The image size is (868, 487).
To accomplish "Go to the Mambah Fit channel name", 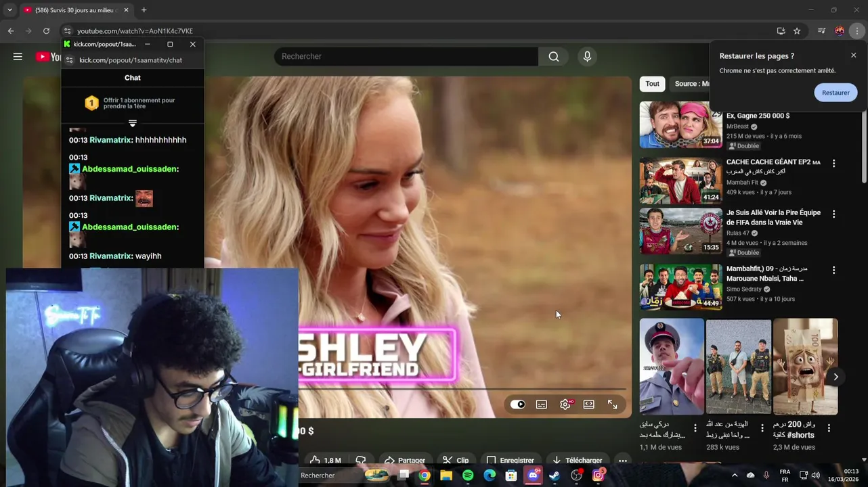I will [x=742, y=183].
